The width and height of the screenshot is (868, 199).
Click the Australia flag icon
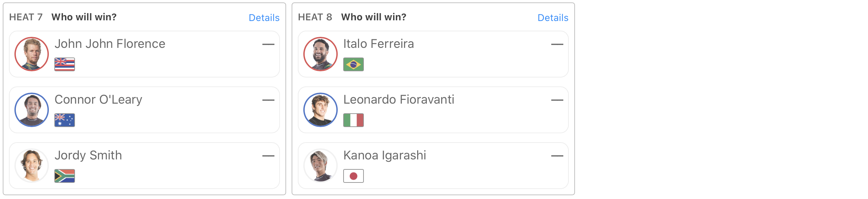pos(65,120)
